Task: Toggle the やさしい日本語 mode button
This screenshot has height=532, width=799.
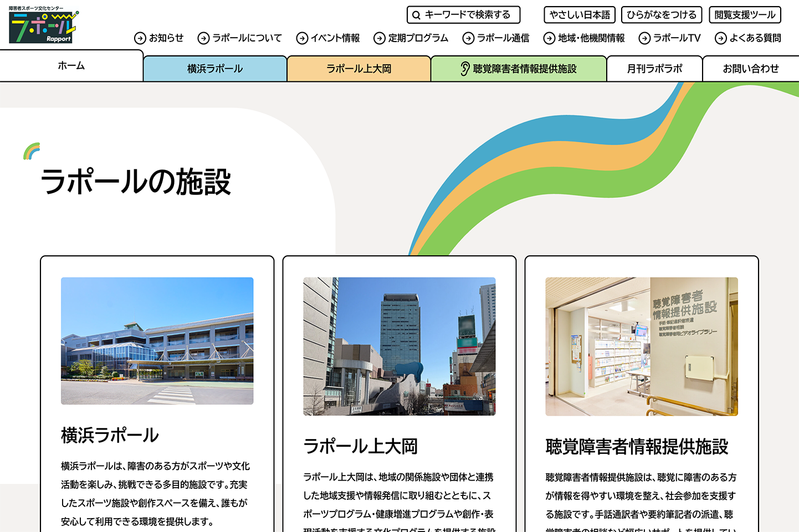Action: point(580,15)
